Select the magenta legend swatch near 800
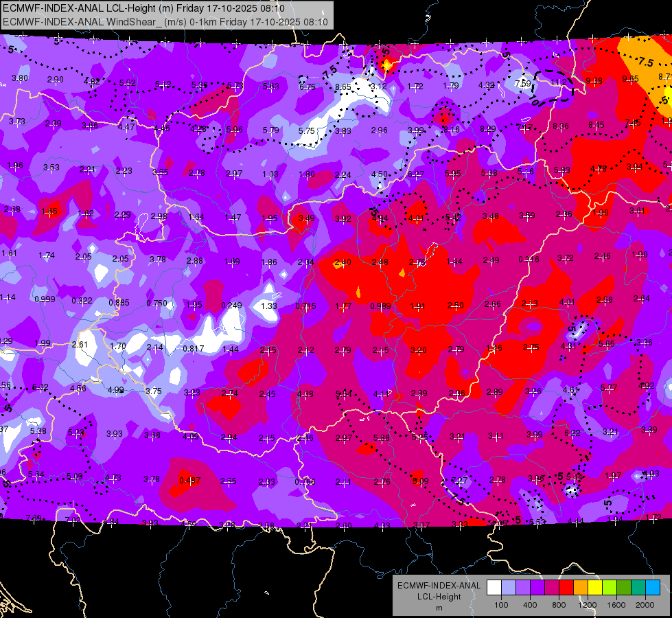 pos(552,587)
